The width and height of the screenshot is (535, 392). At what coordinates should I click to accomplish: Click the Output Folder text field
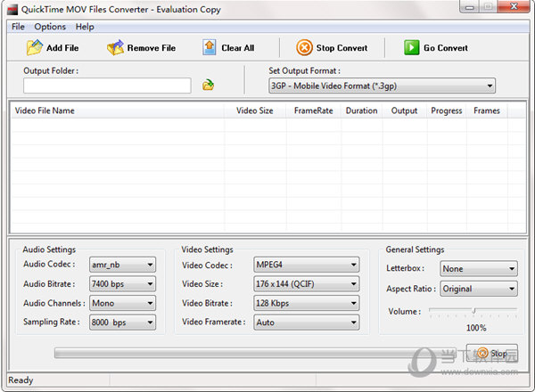pos(107,86)
